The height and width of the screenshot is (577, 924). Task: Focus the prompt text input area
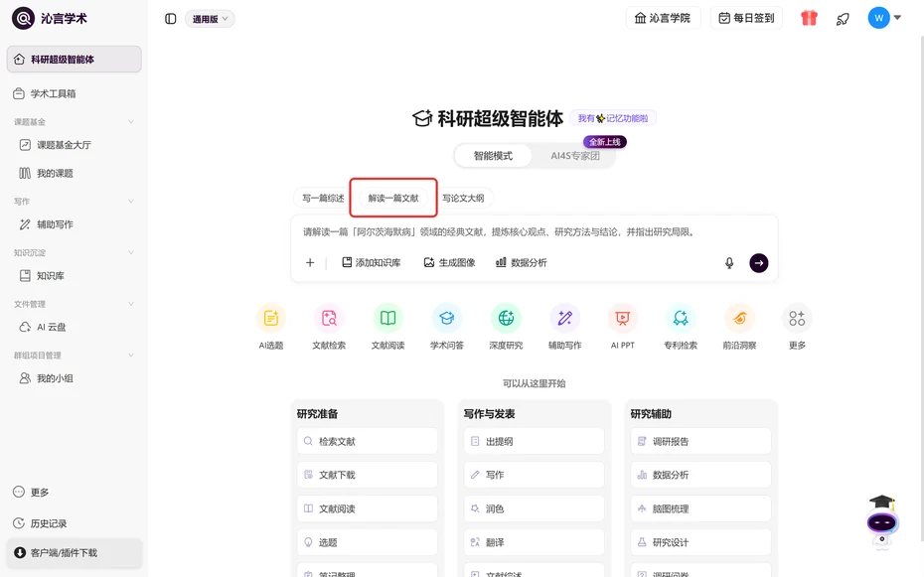click(534, 232)
